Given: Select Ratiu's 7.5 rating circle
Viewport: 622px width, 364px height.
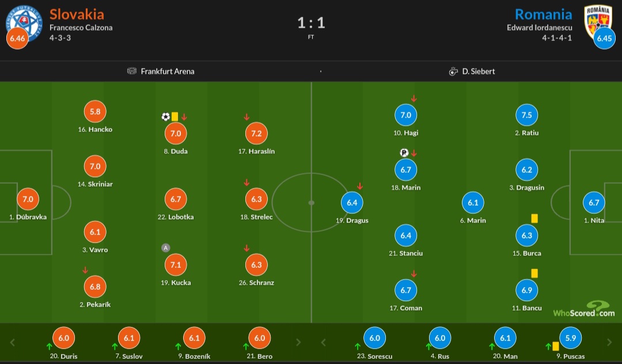Looking at the screenshot, I should (x=526, y=115).
